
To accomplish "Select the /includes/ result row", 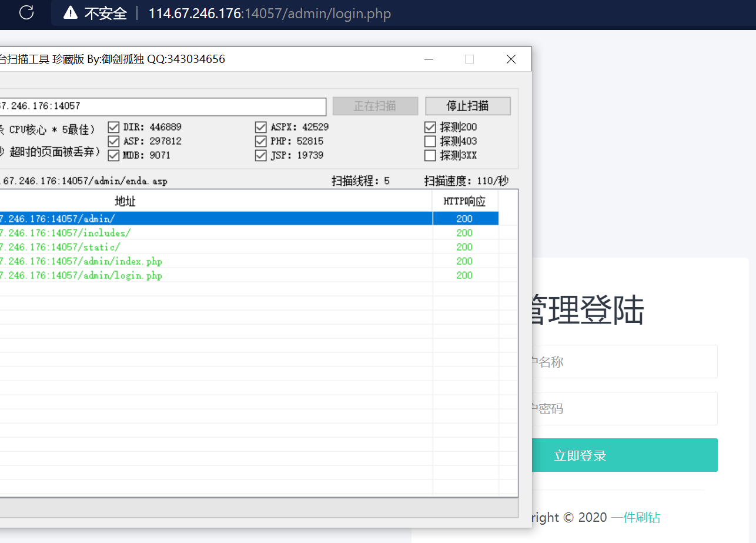I will tap(249, 233).
